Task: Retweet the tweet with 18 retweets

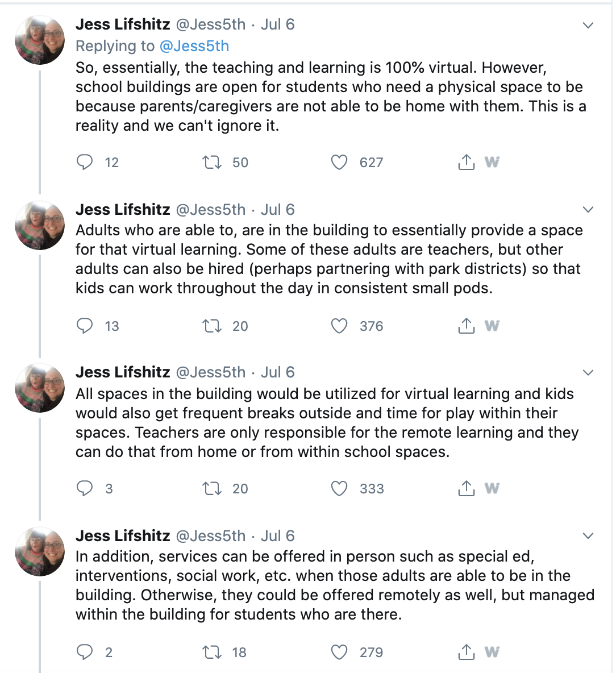Action: (x=212, y=653)
